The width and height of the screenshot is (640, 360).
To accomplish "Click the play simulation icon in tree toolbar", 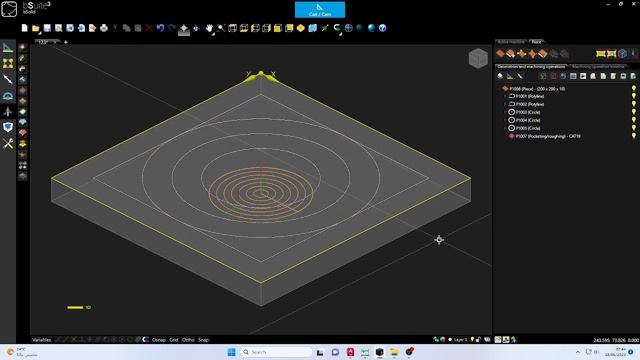I will click(x=583, y=76).
